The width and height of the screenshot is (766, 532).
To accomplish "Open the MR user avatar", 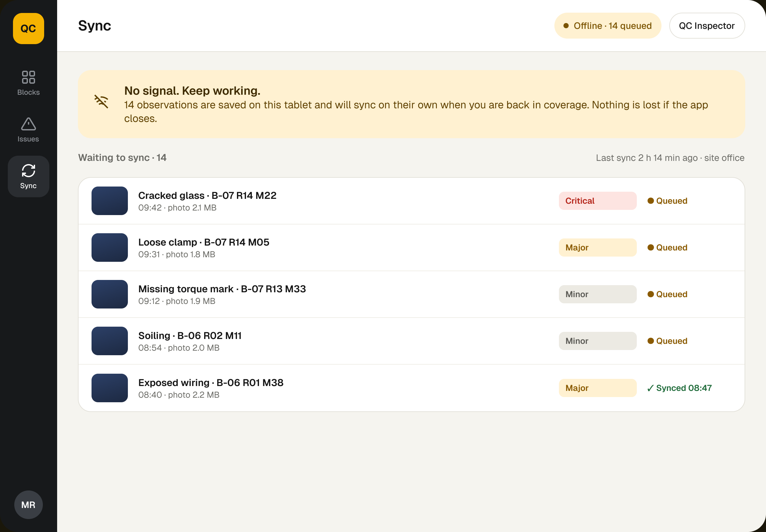I will (x=28, y=505).
